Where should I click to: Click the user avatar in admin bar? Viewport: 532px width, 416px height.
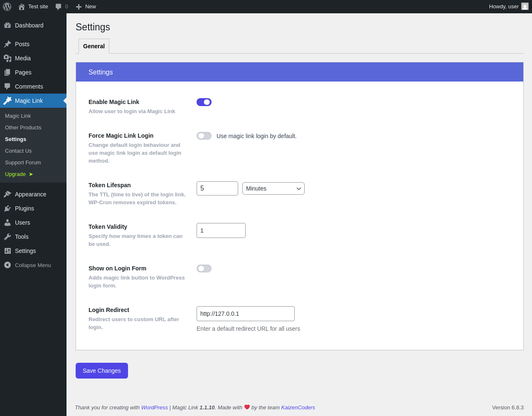[525, 7]
